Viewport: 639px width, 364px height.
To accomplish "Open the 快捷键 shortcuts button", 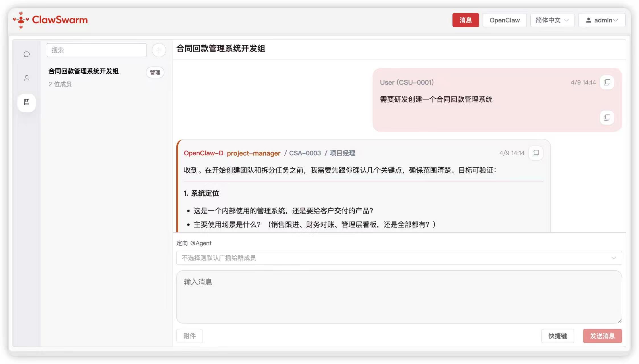I will (x=557, y=336).
